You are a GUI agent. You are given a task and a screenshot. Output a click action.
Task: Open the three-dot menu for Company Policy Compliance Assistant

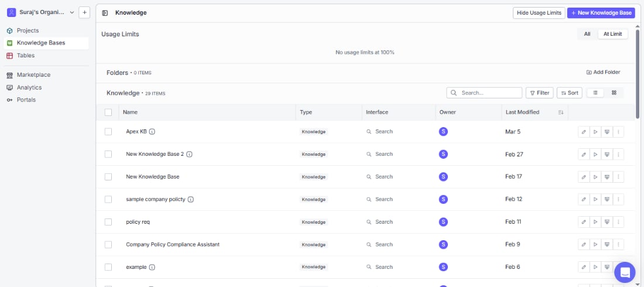[618, 244]
